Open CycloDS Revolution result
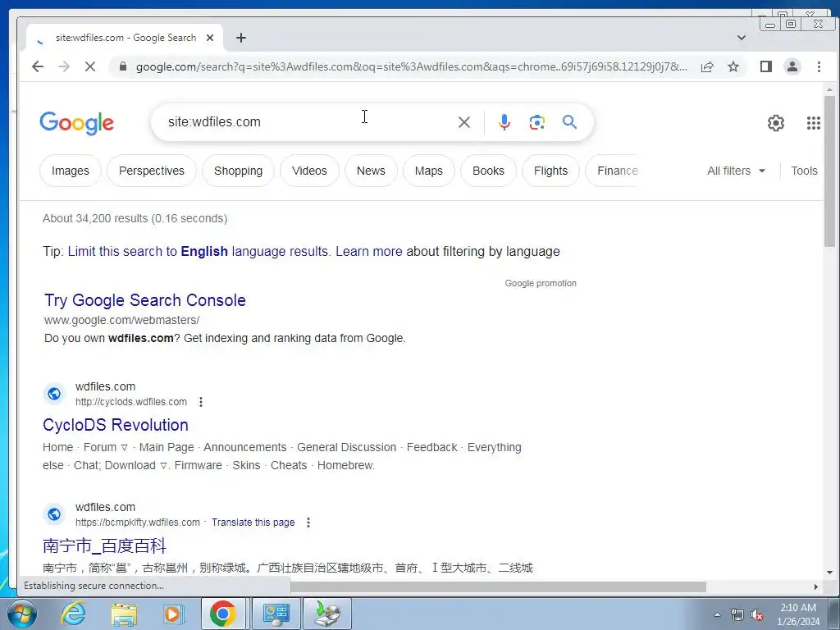840x630 pixels. click(x=115, y=425)
